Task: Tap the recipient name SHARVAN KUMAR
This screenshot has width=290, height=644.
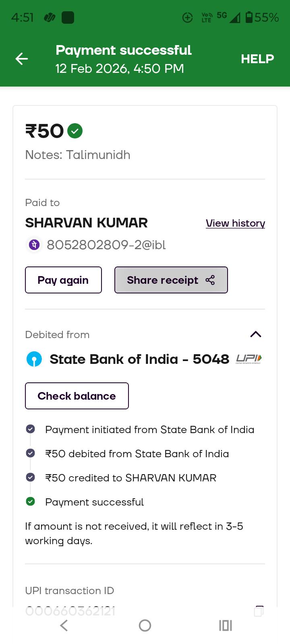Action: tap(86, 223)
